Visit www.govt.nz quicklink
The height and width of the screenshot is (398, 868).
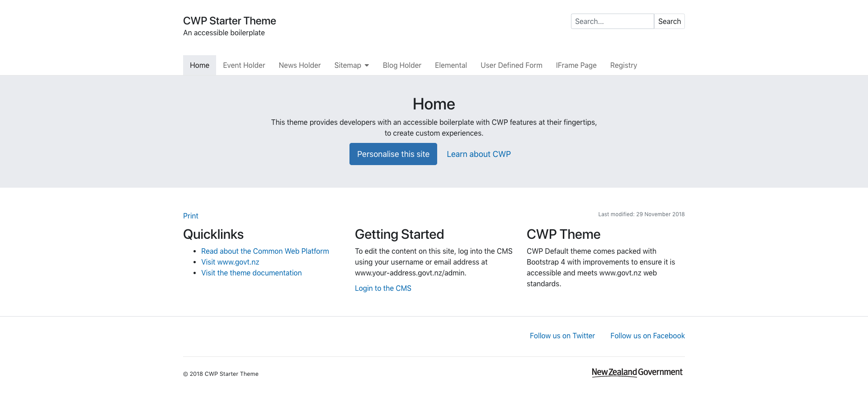(x=230, y=262)
